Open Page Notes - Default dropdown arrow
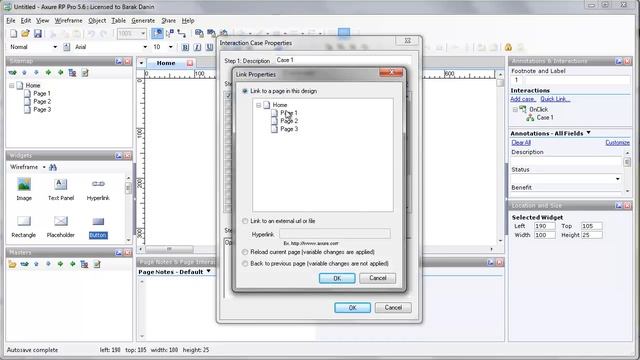 tap(209, 271)
